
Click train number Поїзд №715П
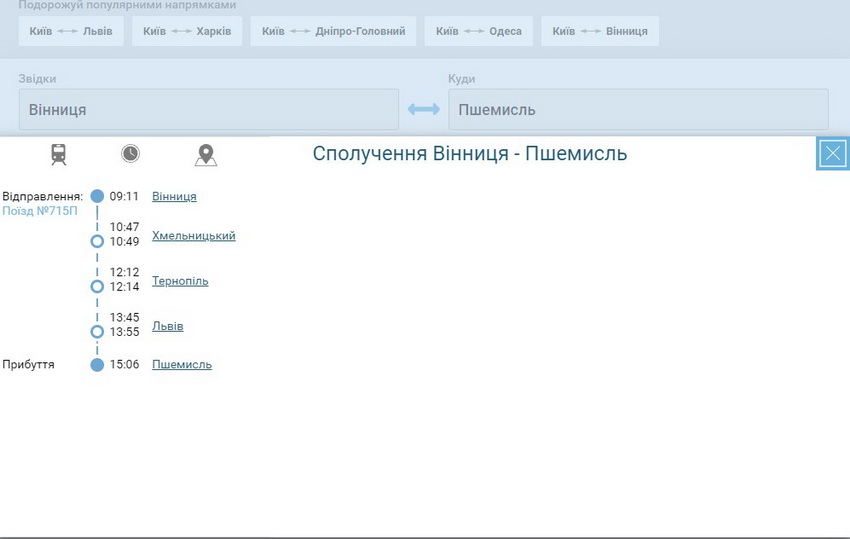tap(40, 211)
